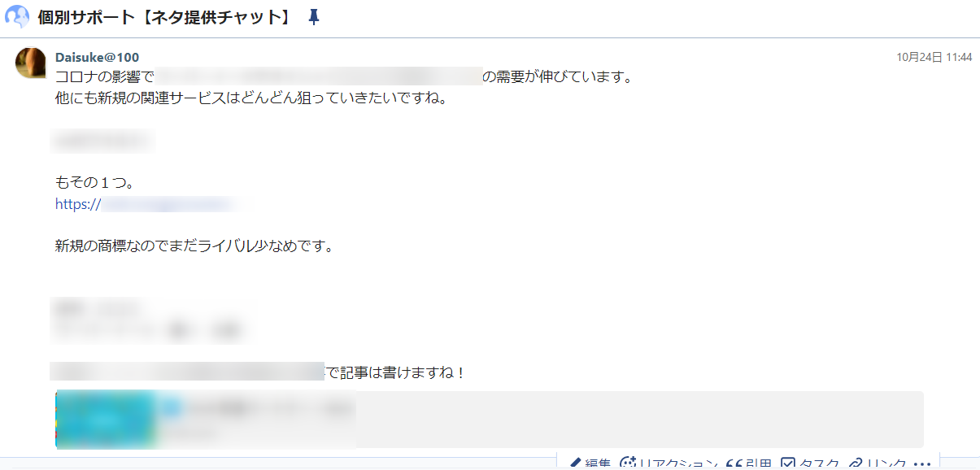Expand more message actions via three dots
The image size is (980, 470).
[921, 464]
